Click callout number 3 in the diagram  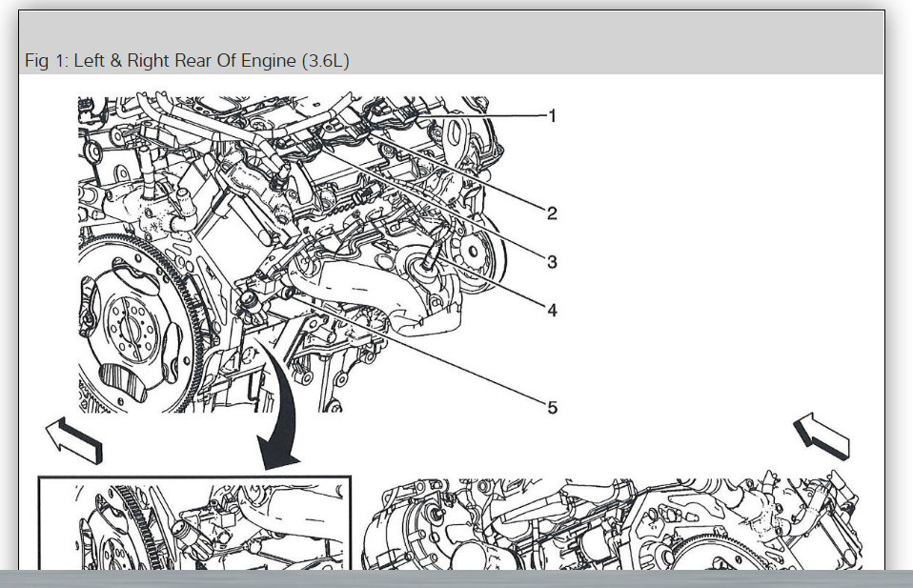(552, 262)
